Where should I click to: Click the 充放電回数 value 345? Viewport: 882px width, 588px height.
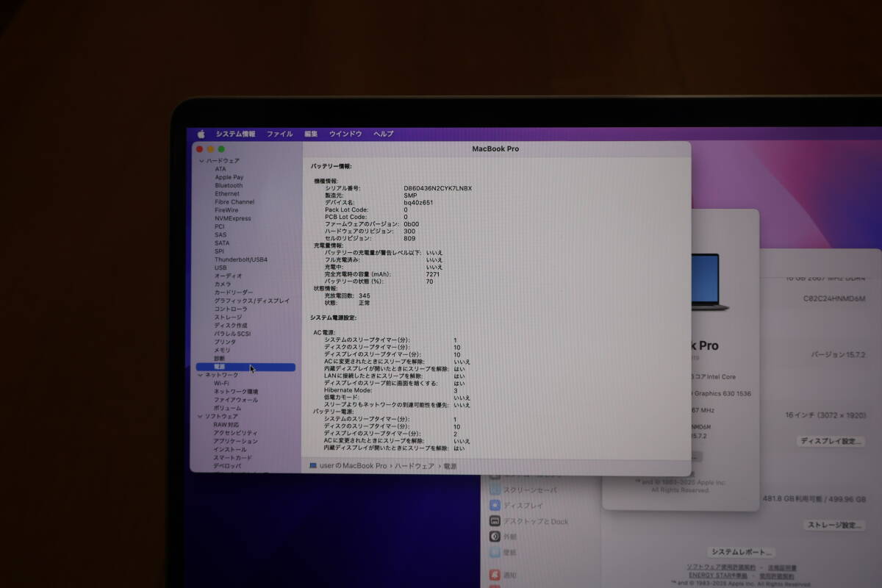(x=365, y=295)
